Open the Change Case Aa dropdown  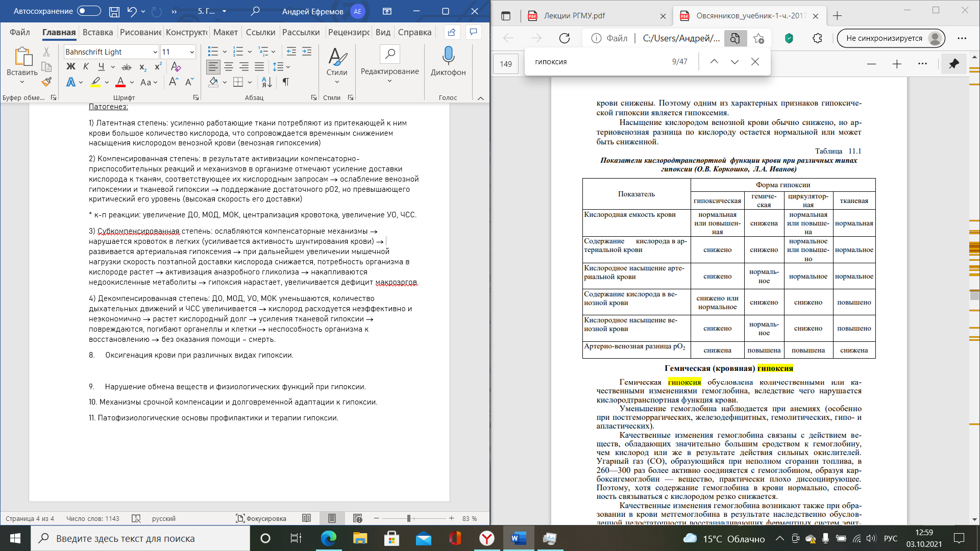149,82
